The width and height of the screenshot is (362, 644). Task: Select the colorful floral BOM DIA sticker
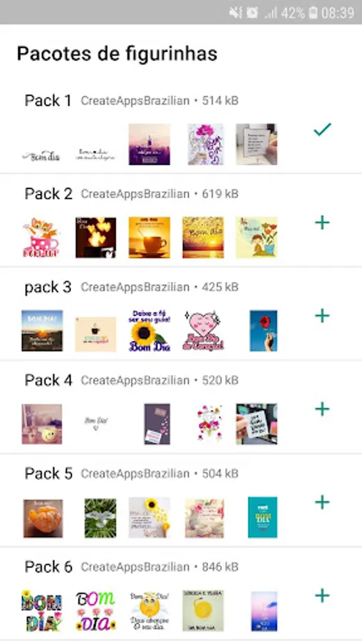coord(41,611)
